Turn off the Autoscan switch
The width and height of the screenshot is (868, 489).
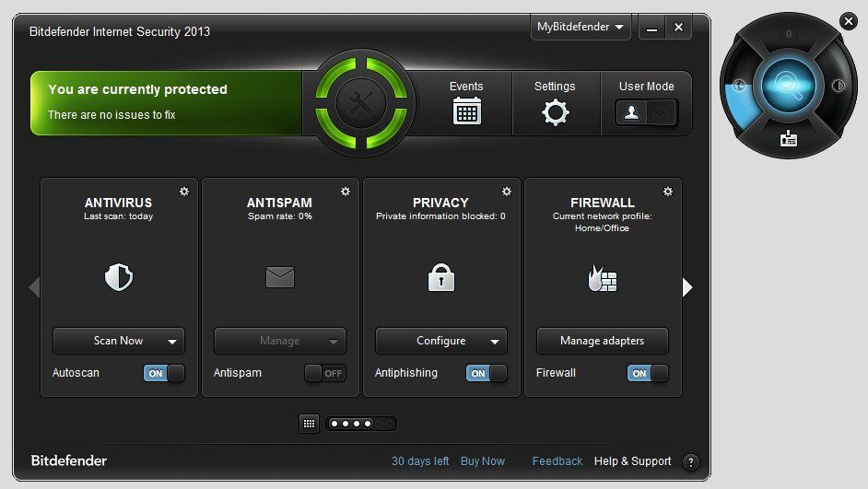pyautogui.click(x=164, y=373)
